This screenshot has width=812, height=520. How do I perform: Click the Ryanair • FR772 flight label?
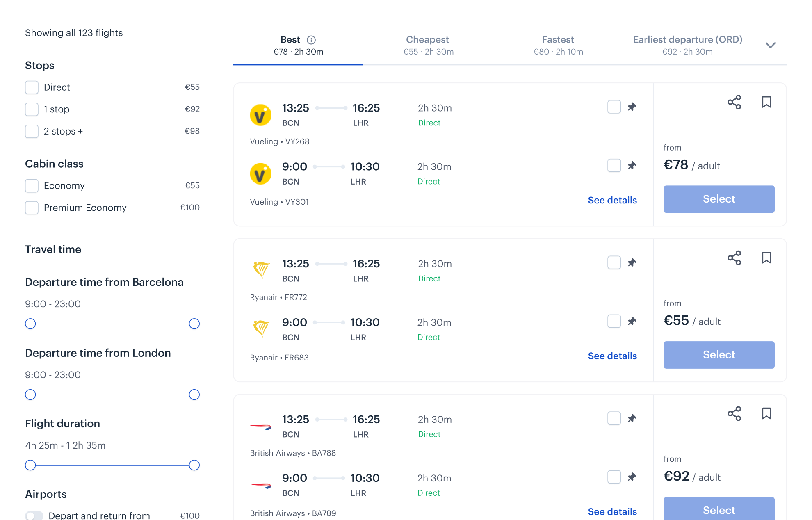pos(278,297)
